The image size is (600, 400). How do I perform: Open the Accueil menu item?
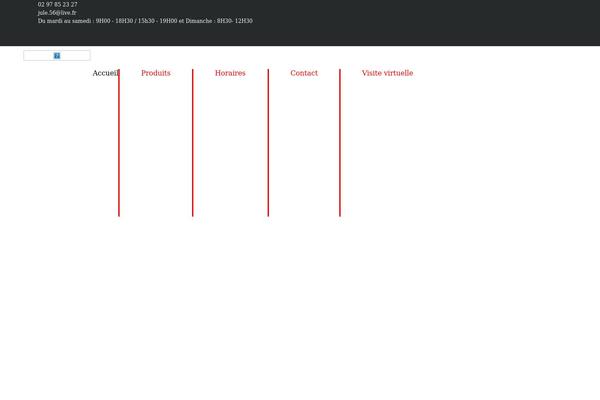(106, 73)
